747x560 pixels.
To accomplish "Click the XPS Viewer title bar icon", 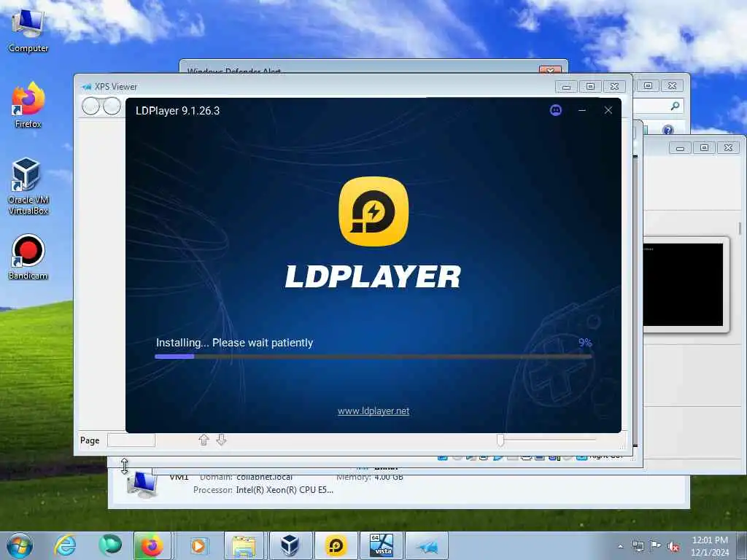I will coord(86,87).
